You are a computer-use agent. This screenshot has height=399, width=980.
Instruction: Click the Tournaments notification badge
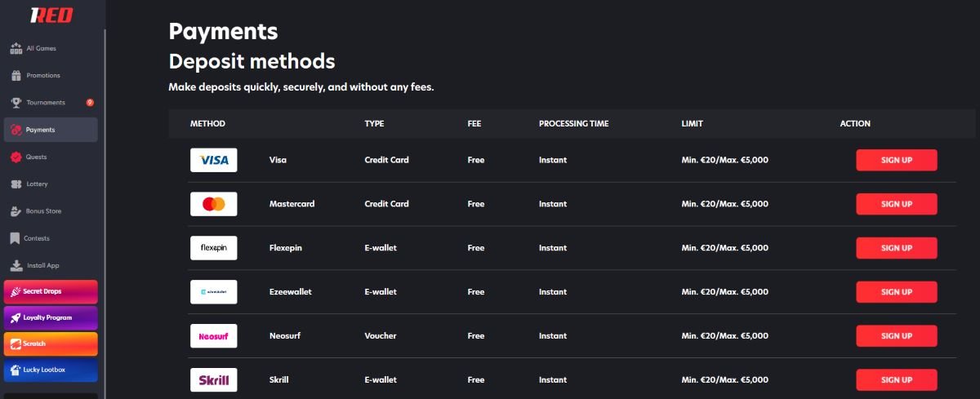pyautogui.click(x=90, y=103)
